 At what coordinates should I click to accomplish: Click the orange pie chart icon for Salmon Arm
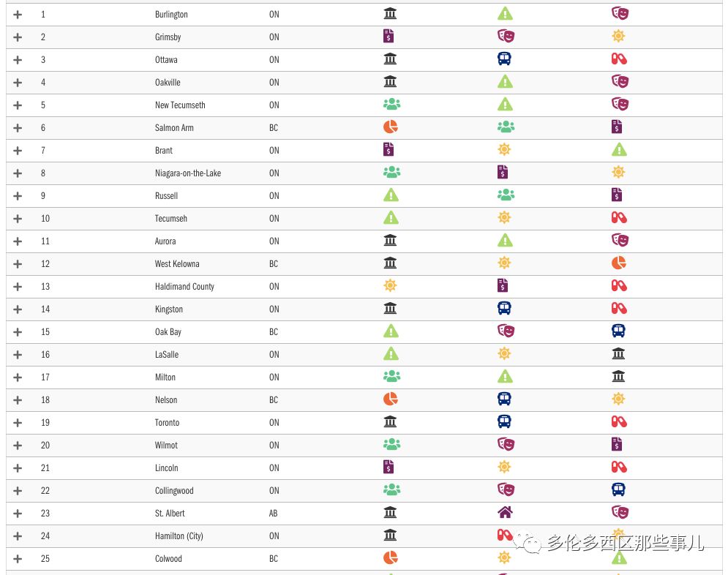(x=391, y=127)
